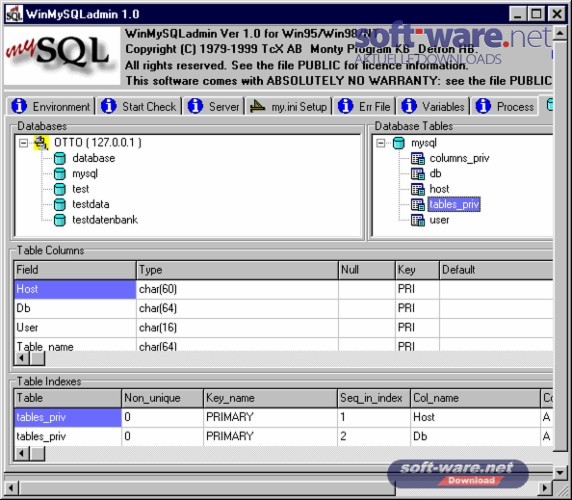The height and width of the screenshot is (500, 572).
Task: Click the table icon beside tables_priv
Action: pos(418,204)
